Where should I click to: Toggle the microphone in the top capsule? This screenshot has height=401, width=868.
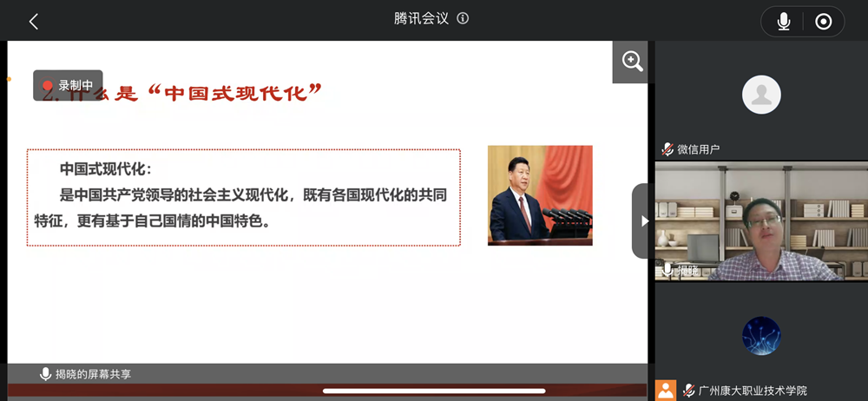click(x=784, y=22)
